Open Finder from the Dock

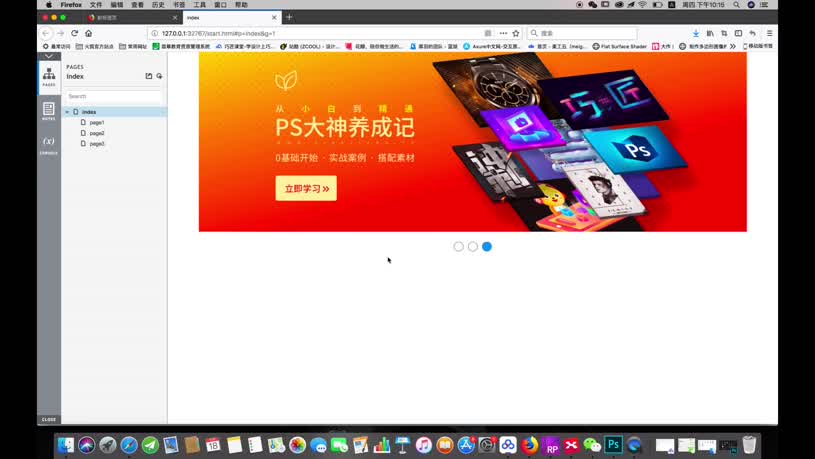pyautogui.click(x=65, y=445)
